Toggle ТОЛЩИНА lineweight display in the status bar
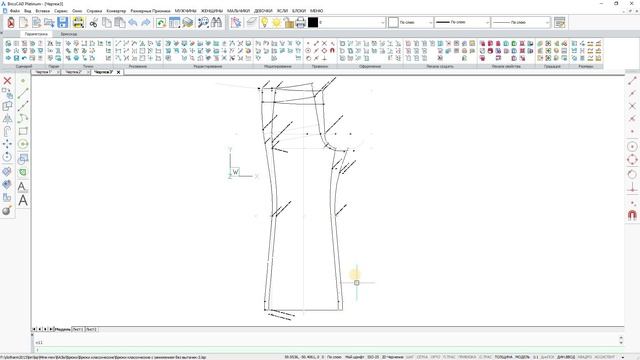This screenshot has width=640, height=360. (503, 357)
